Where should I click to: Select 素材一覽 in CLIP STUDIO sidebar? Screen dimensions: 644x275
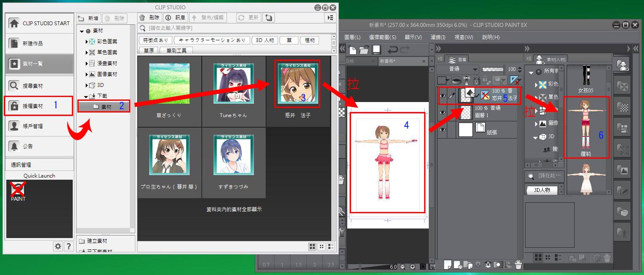(x=40, y=63)
